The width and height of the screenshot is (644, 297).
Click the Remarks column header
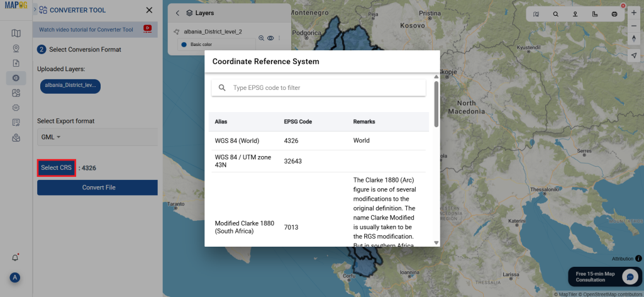click(364, 122)
